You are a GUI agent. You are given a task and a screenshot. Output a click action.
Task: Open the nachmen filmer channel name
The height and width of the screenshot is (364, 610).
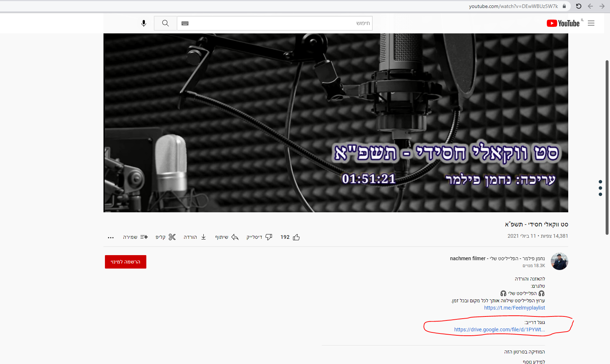pyautogui.click(x=497, y=258)
